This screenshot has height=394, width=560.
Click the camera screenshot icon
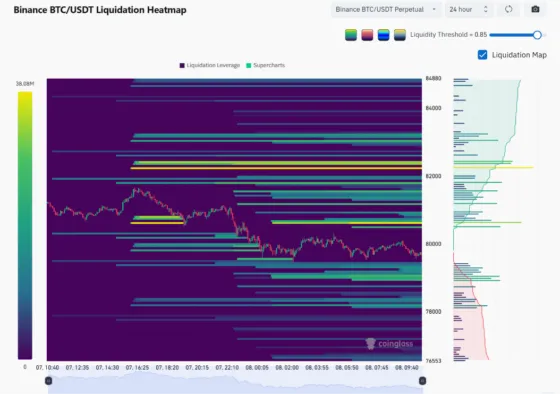pyautogui.click(x=535, y=10)
